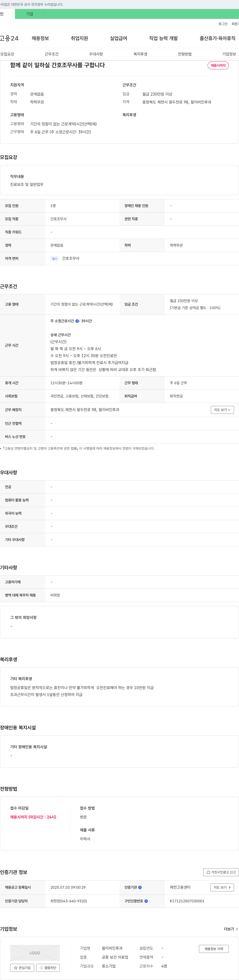
Task: Click the company name 필이비인후과 in 기업정보
Action: coord(112,948)
